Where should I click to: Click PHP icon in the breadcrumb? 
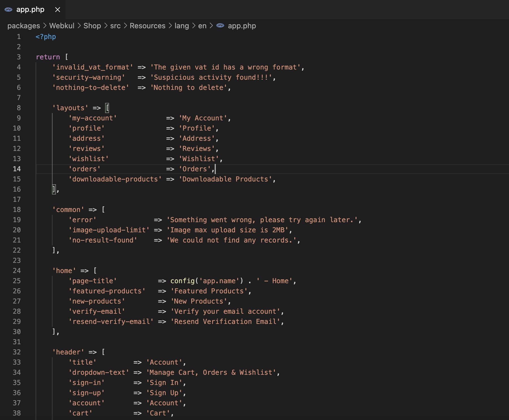coord(220,26)
